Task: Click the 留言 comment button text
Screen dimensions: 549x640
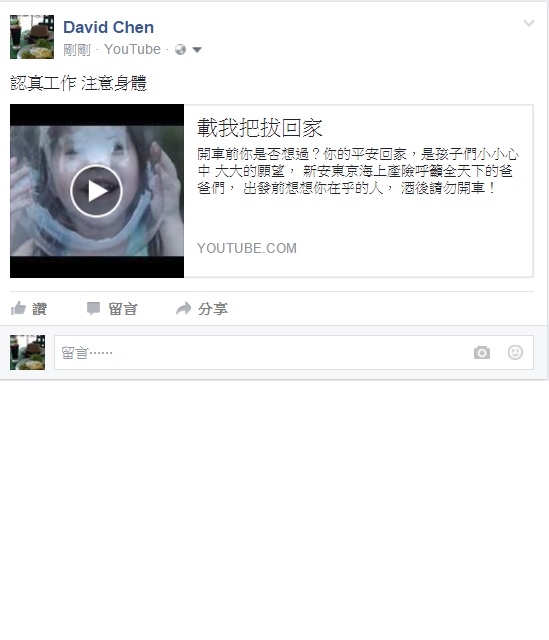Action: pyautogui.click(x=123, y=309)
